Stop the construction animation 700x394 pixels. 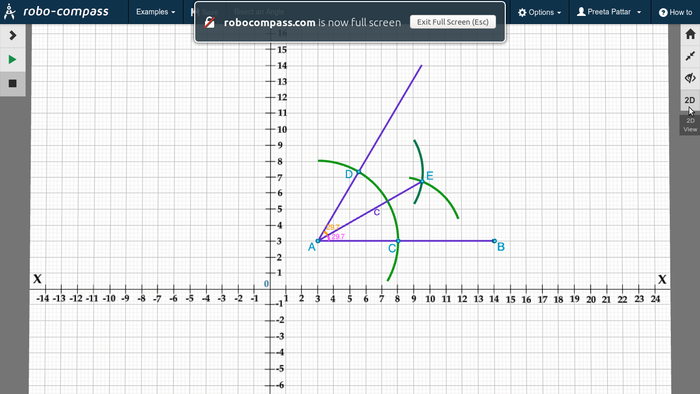(12, 83)
